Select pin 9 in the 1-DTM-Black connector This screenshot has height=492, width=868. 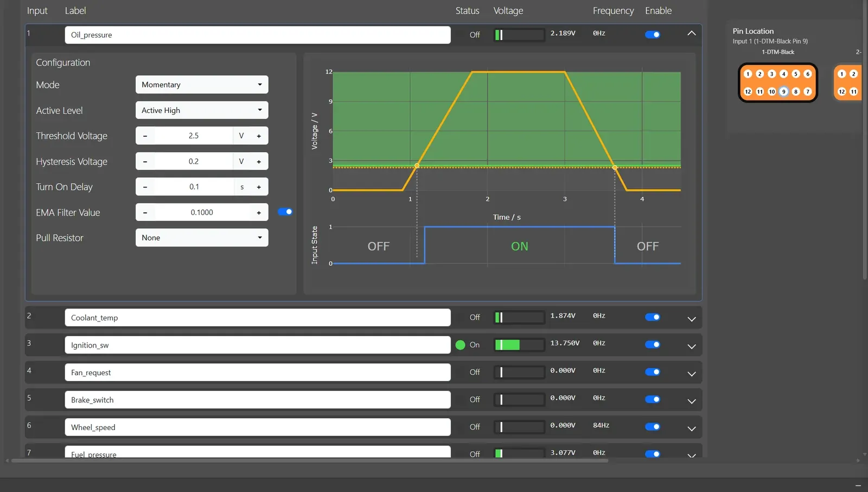tap(783, 92)
